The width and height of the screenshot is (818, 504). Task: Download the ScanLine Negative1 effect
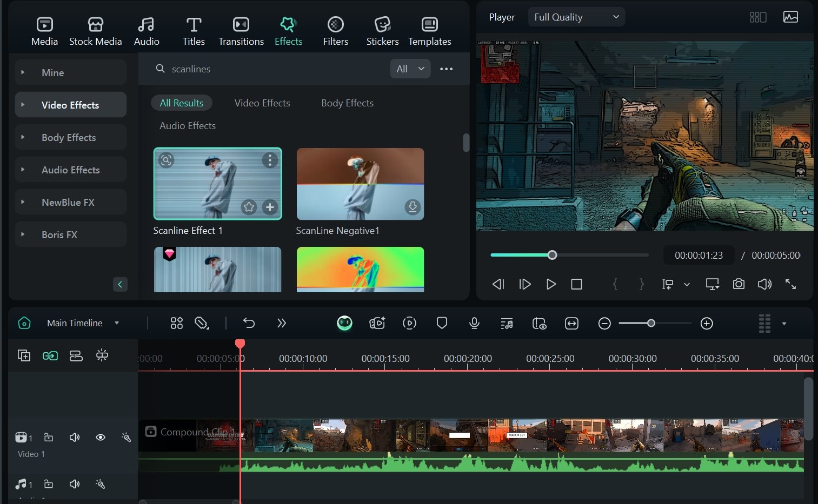click(413, 207)
